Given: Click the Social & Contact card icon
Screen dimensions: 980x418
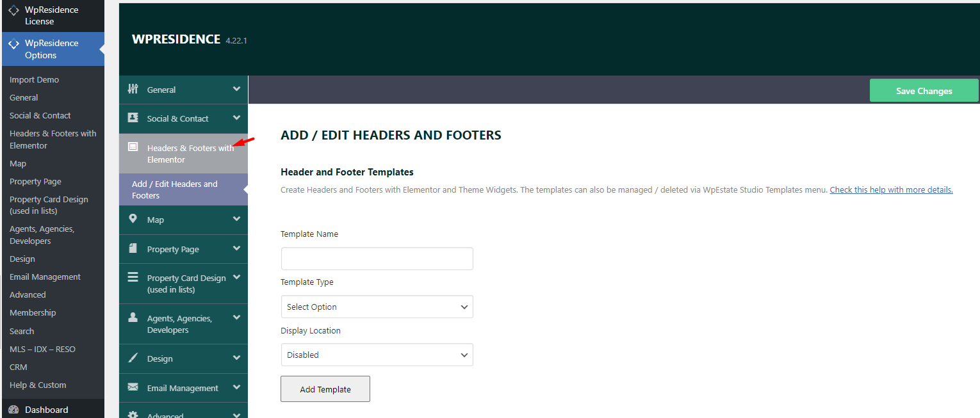Looking at the screenshot, I should coord(133,118).
